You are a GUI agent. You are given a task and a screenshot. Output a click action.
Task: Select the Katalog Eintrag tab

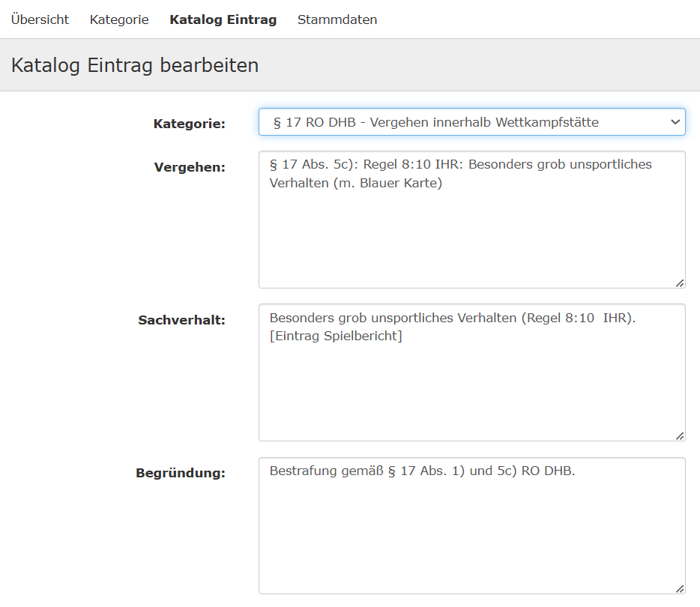tap(223, 19)
